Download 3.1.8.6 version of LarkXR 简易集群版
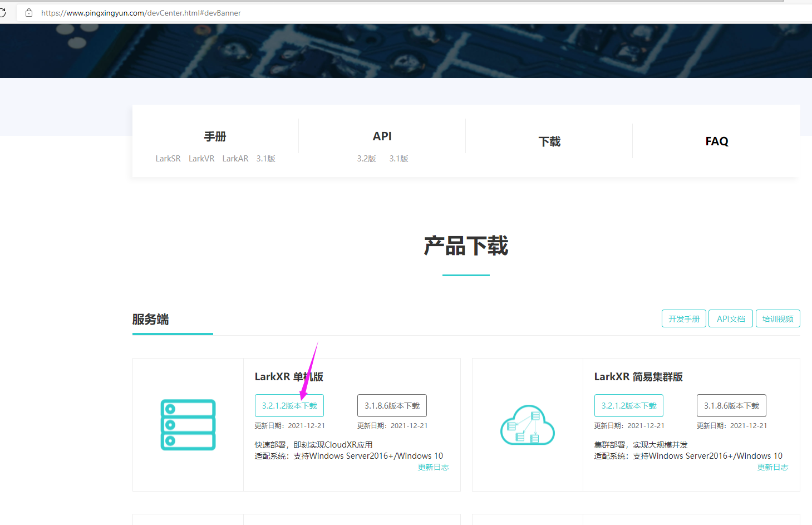The height and width of the screenshot is (525, 812). tap(731, 405)
